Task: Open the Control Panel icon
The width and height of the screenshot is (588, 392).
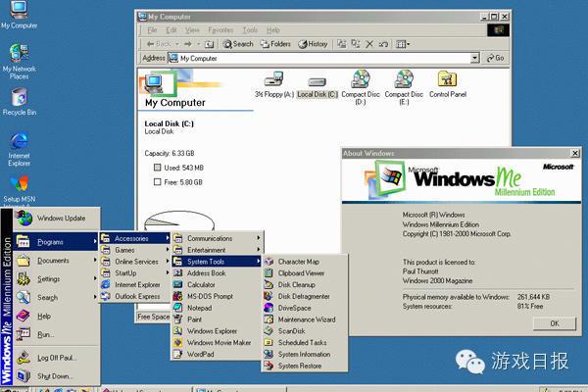Action: click(448, 84)
